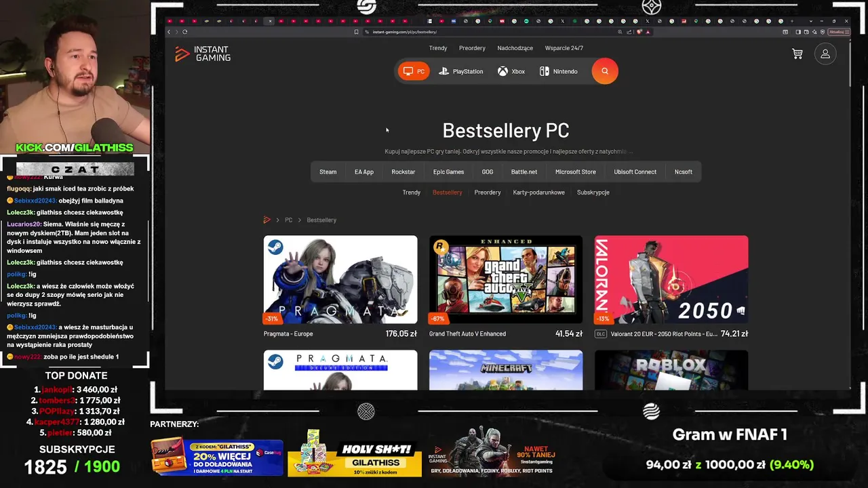This screenshot has height=488, width=868.
Task: Open the Bestsellery sub-tab
Action: point(448,192)
